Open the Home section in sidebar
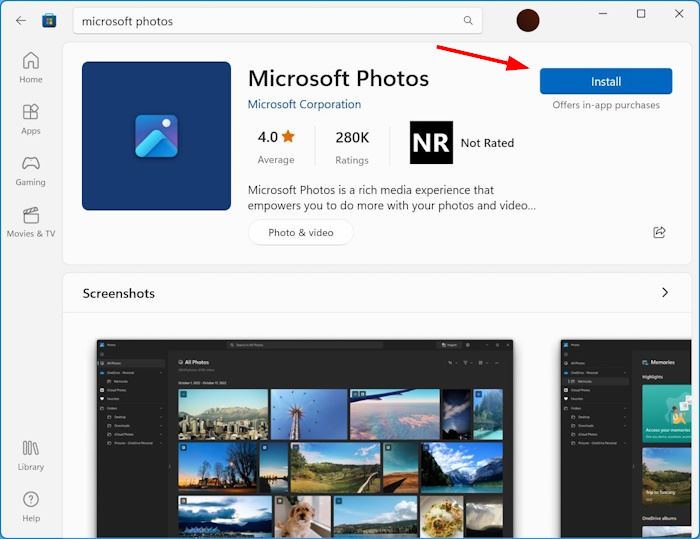The image size is (700, 539). pyautogui.click(x=31, y=68)
